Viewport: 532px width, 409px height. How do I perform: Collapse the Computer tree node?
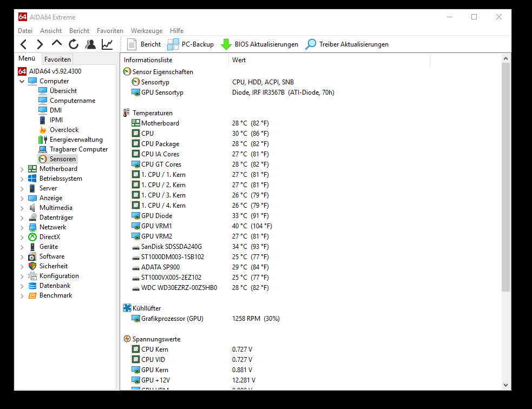(x=22, y=81)
